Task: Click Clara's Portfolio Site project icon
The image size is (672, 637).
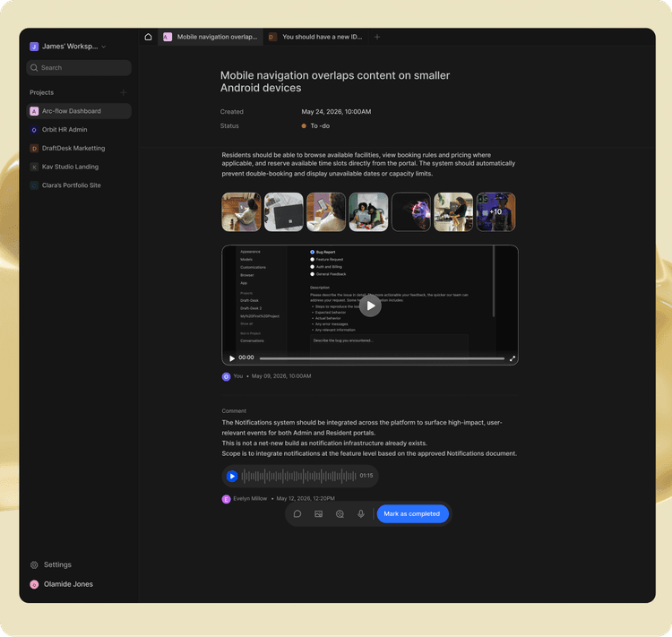Action: point(34,185)
